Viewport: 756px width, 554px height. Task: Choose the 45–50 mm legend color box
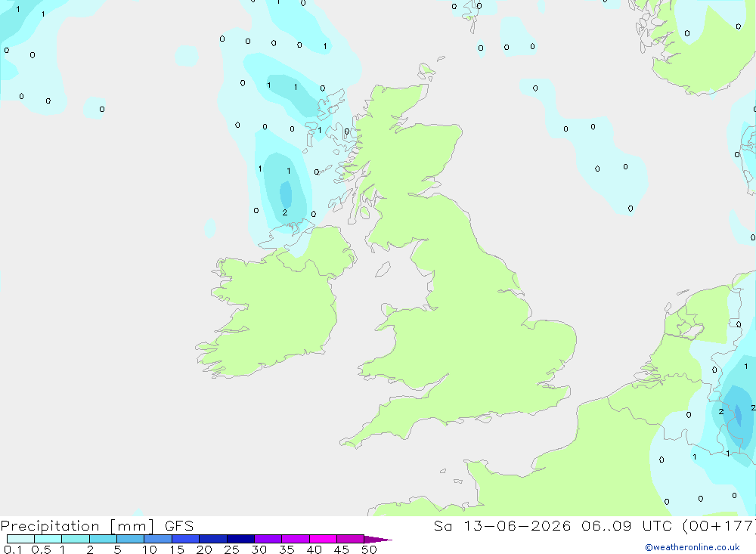(x=351, y=539)
